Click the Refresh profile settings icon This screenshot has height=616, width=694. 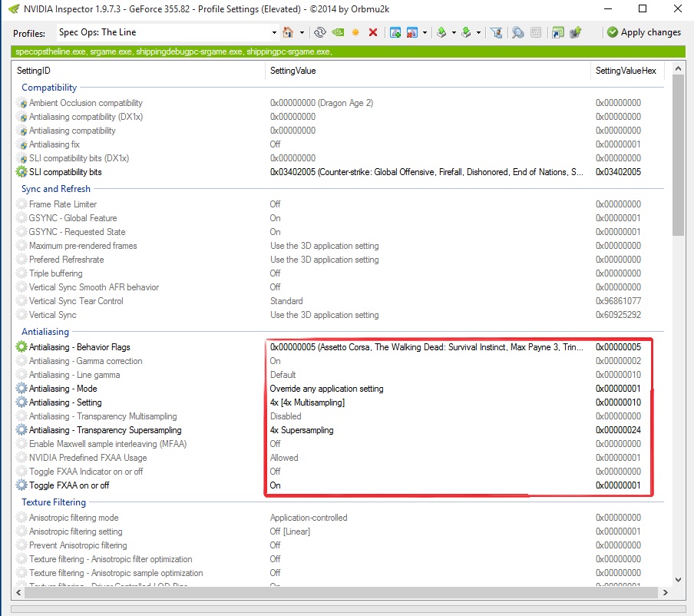(x=320, y=32)
